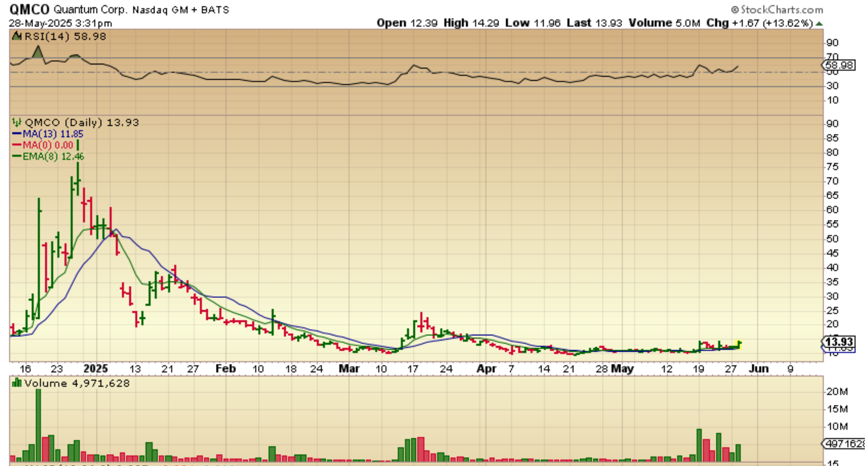Click the 13.93 last price tag on price axis
This screenshot has height=466, width=868.
(839, 342)
